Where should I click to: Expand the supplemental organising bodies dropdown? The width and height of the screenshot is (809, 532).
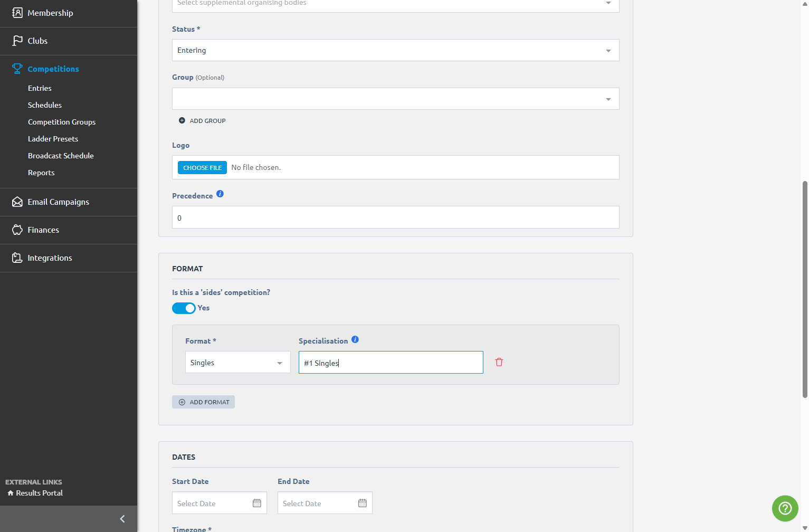[396, 4]
